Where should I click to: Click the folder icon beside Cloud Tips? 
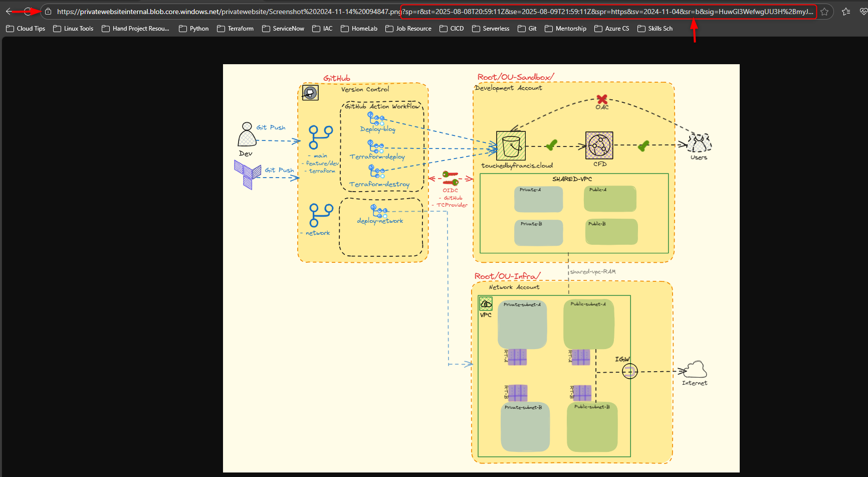coord(9,29)
